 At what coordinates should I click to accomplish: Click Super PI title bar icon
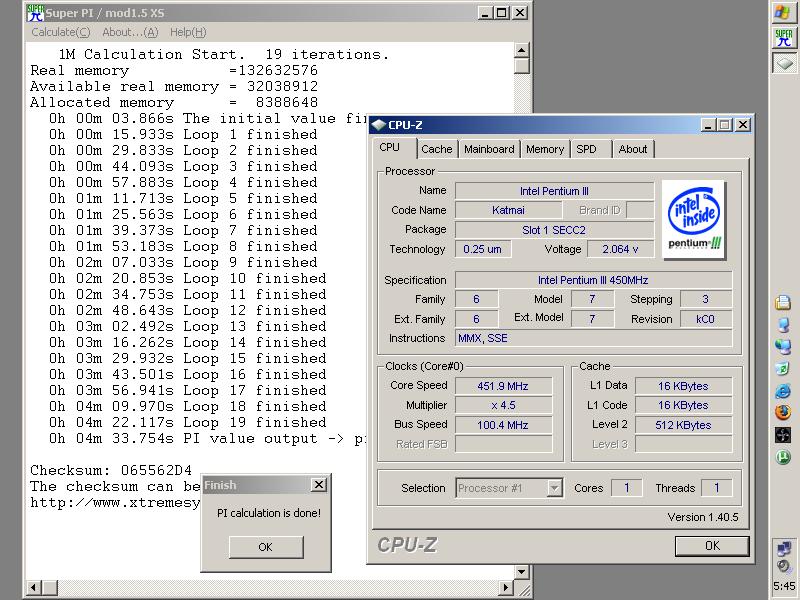click(35, 13)
